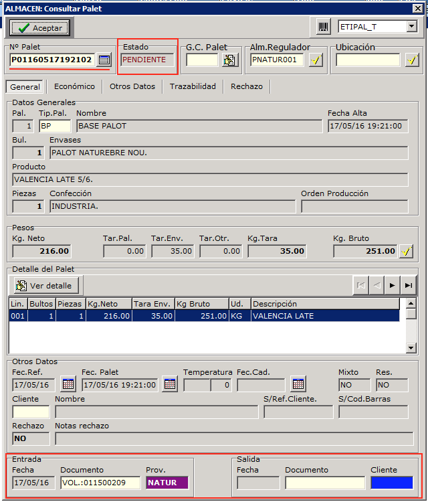Image resolution: width=428 pixels, height=504 pixels.
Task: Click the G.C. Palet search icon
Action: [x=229, y=60]
